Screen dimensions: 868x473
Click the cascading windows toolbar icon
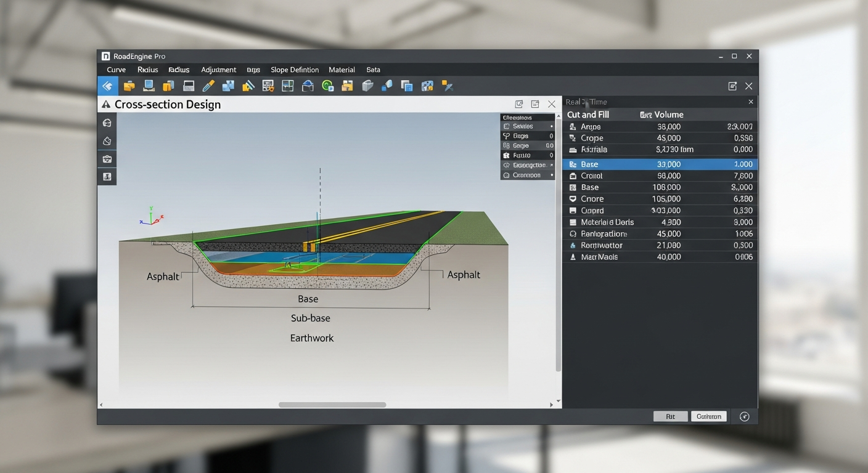pos(406,86)
